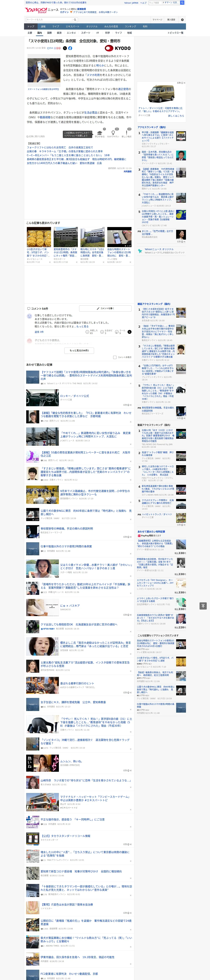210x980 pixels.
Task: Click the scroll-to-top arrow button
Action: point(203,606)
